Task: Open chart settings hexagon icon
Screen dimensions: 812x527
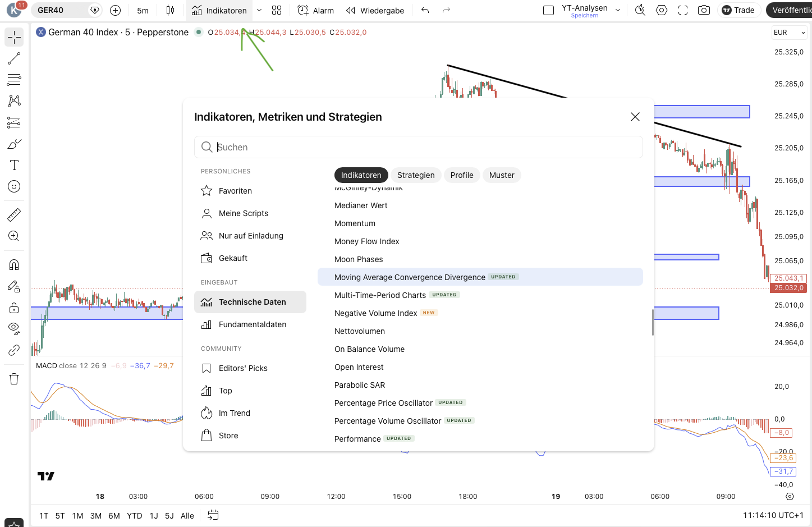Action: pyautogui.click(x=662, y=10)
